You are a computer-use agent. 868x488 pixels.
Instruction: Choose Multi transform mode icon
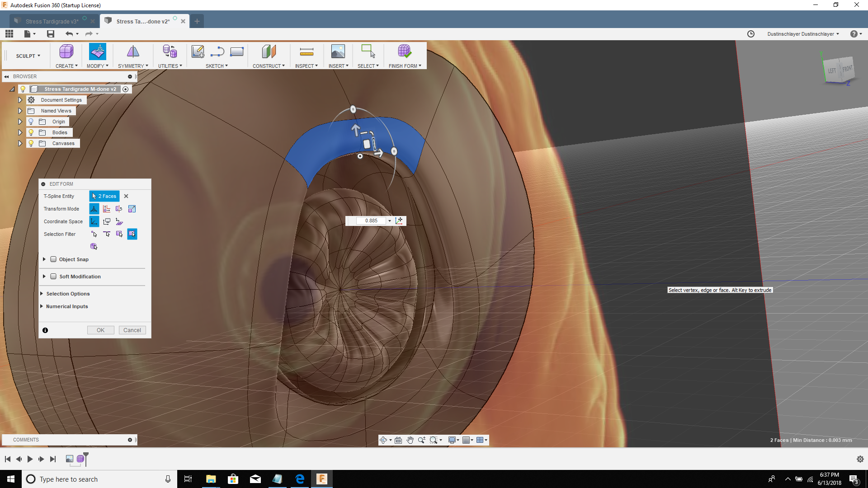(94, 209)
